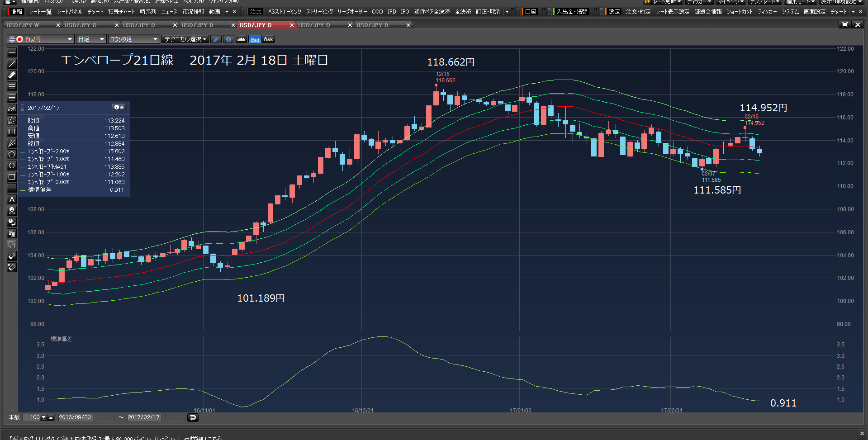Select the Fibonacci arc tool
Screen dimensions: 868x440
[x=12, y=109]
